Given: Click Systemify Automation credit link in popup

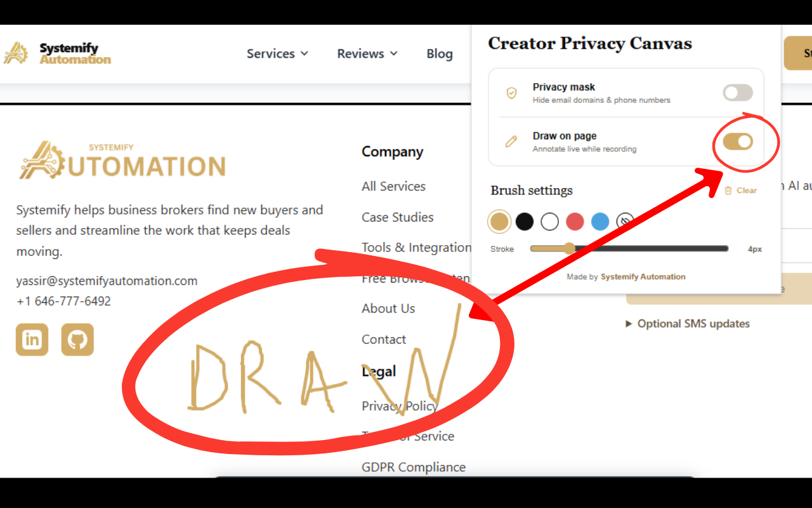Looking at the screenshot, I should pyautogui.click(x=643, y=277).
